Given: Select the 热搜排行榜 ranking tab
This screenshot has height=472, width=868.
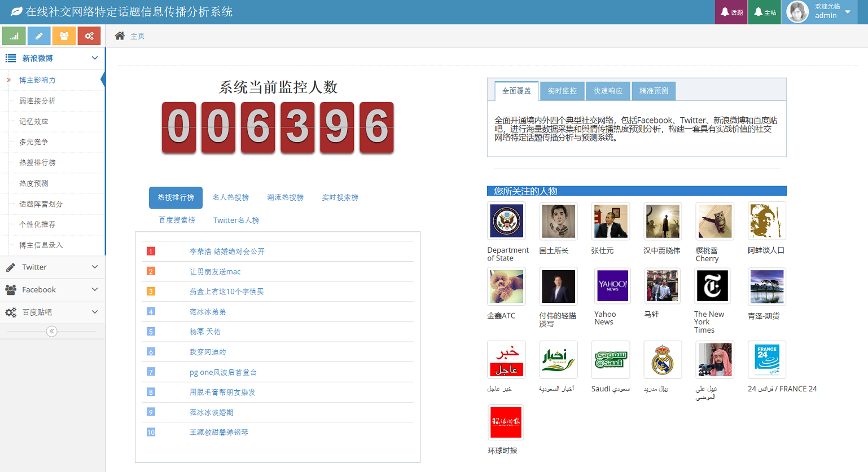Looking at the screenshot, I should (176, 198).
